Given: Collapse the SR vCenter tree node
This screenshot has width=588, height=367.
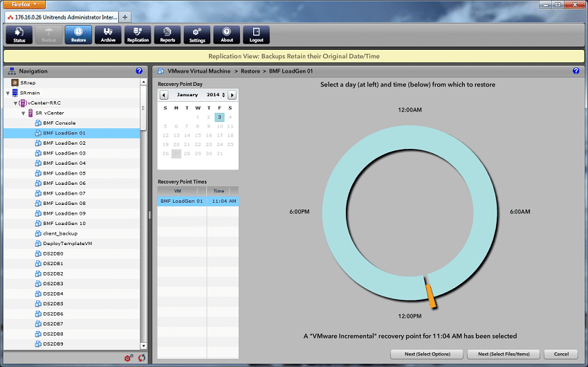Looking at the screenshot, I should (24, 114).
